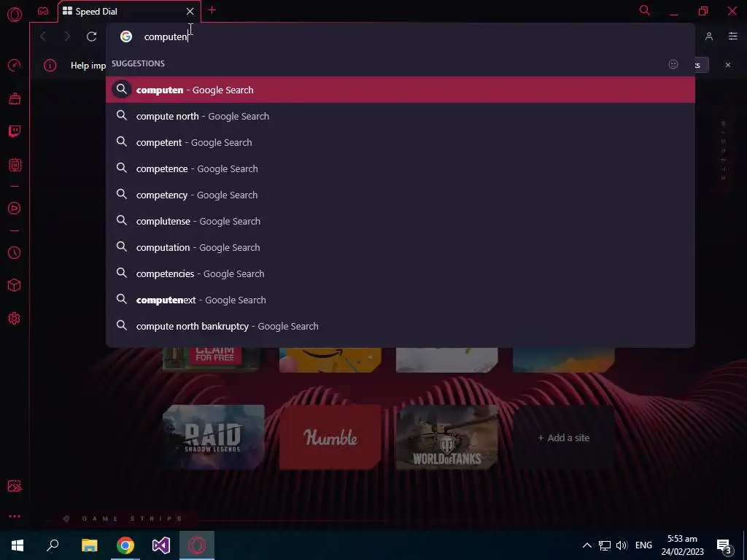Open the snapshot gallery icon in sidebar
Viewport: 747px width, 560px height.
15,486
